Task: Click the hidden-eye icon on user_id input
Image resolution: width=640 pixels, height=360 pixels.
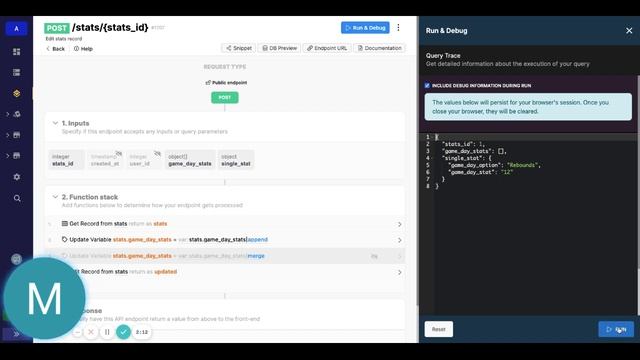Action: [x=157, y=153]
